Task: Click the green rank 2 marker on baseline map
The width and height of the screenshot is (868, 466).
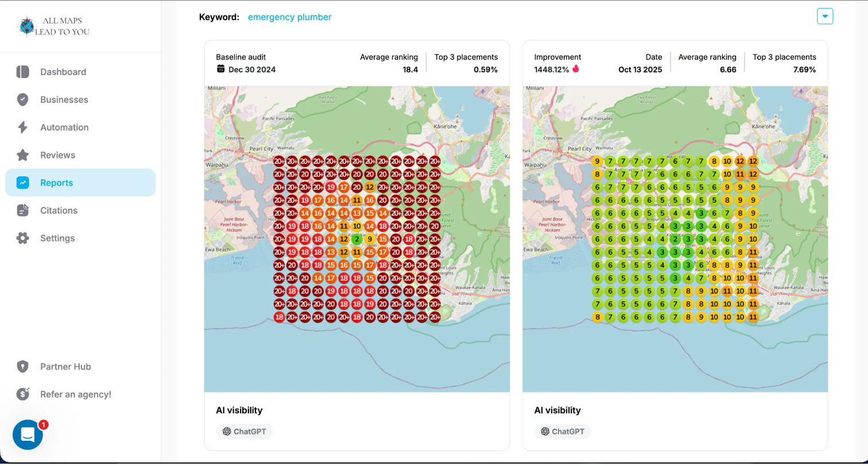Action: (356, 239)
